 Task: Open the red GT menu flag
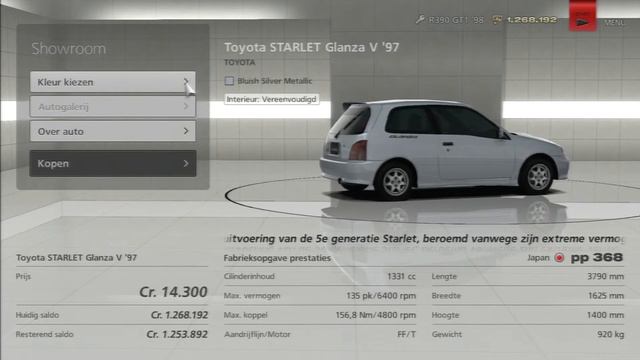[x=582, y=16]
